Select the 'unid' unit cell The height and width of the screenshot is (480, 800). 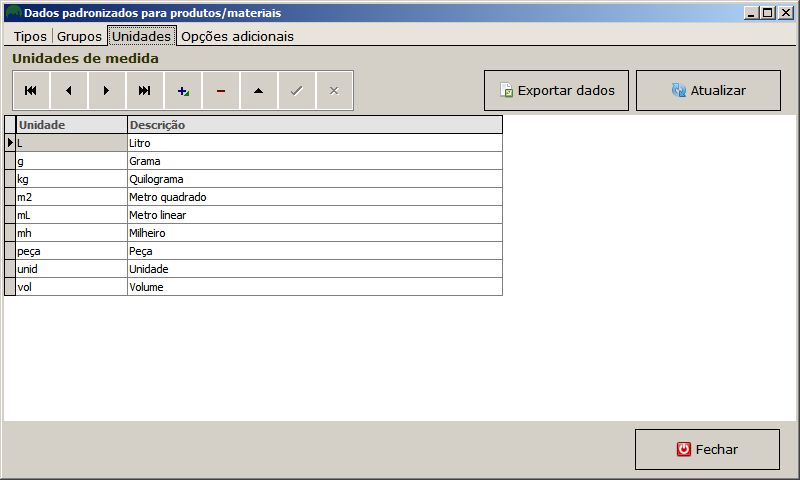coord(71,269)
